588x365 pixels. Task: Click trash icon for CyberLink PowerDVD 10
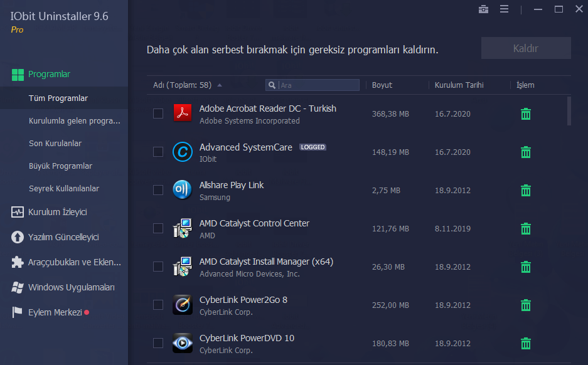click(526, 343)
